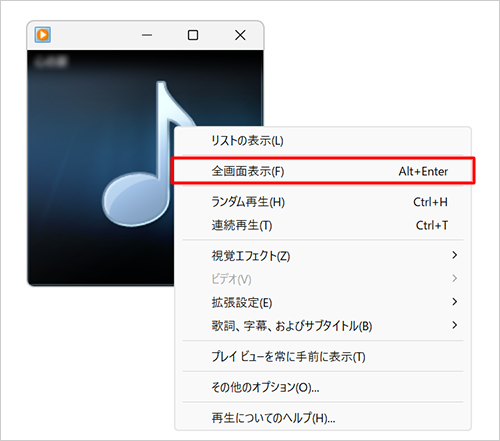This screenshot has height=441, width=500.
Task: Click the Ctrl+T shortcut label
Action: 432,226
